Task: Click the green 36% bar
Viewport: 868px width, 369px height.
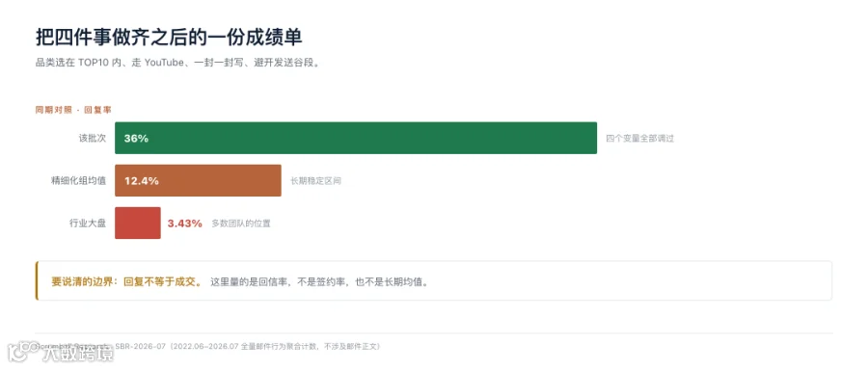Action: point(355,138)
